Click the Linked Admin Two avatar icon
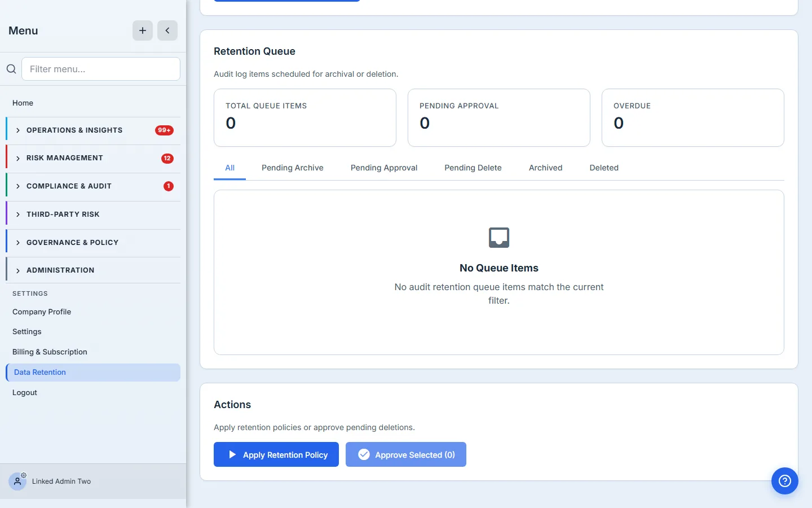 pyautogui.click(x=17, y=481)
